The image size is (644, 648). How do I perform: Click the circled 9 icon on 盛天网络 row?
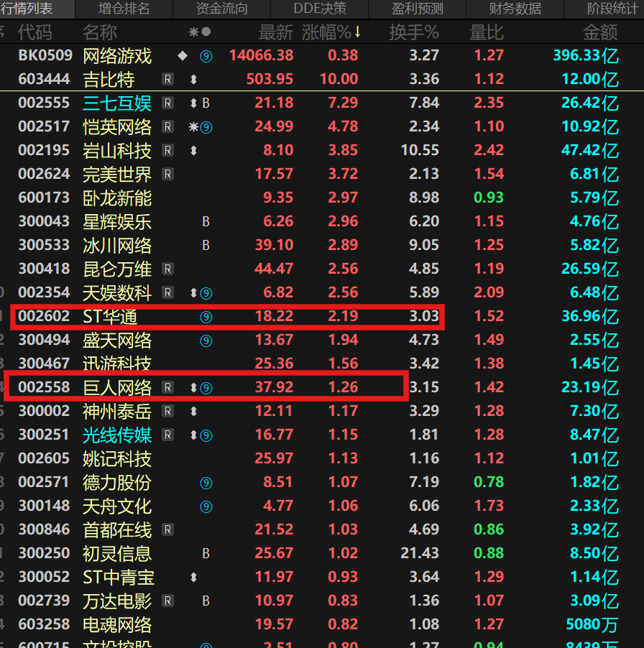[x=206, y=341]
